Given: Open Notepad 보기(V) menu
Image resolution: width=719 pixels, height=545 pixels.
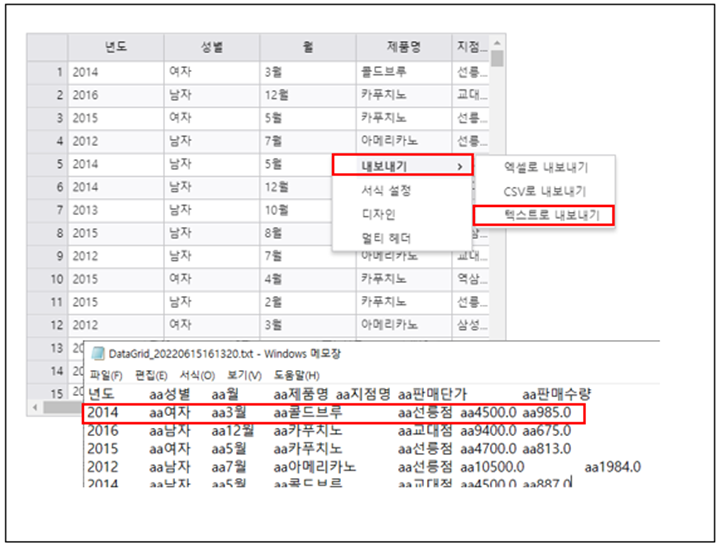Looking at the screenshot, I should [244, 375].
